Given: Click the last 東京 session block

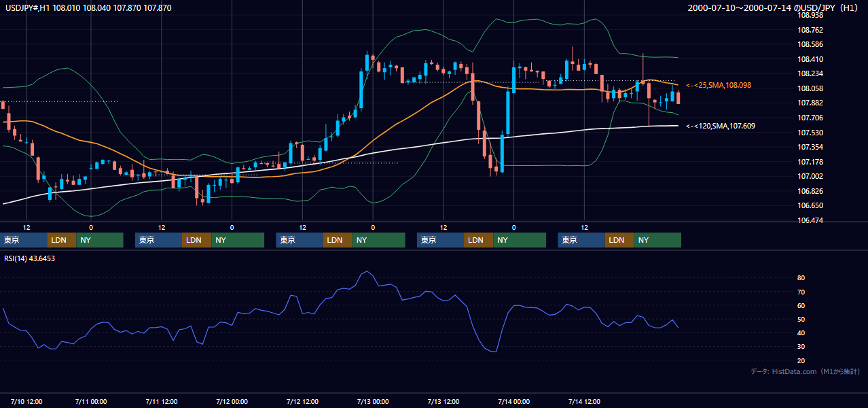Looking at the screenshot, I should 581,240.
